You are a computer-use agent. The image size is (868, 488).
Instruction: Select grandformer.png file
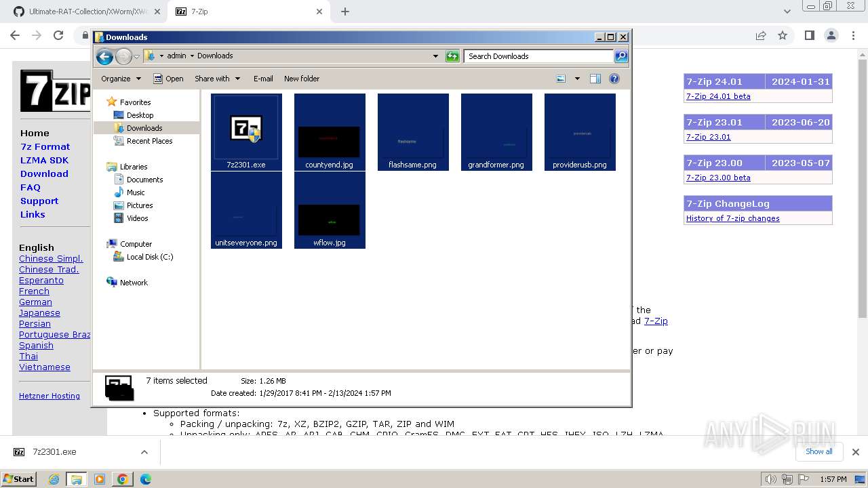coord(496,132)
